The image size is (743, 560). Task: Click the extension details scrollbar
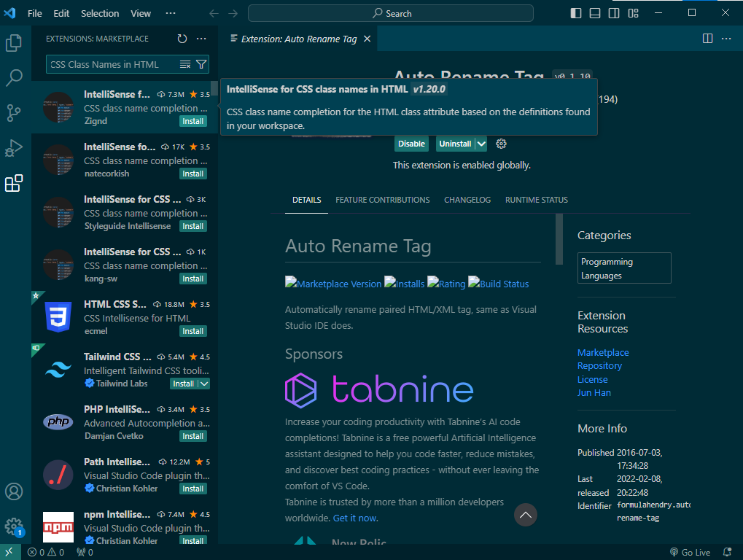tap(559, 238)
